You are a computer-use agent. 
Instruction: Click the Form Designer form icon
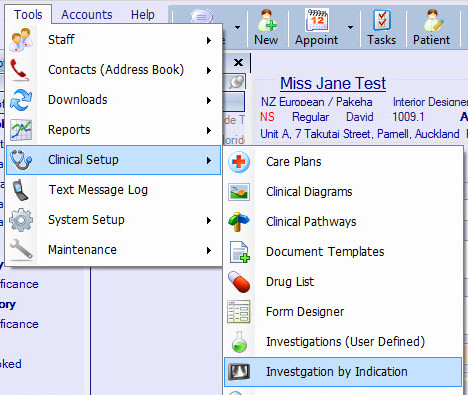(239, 312)
